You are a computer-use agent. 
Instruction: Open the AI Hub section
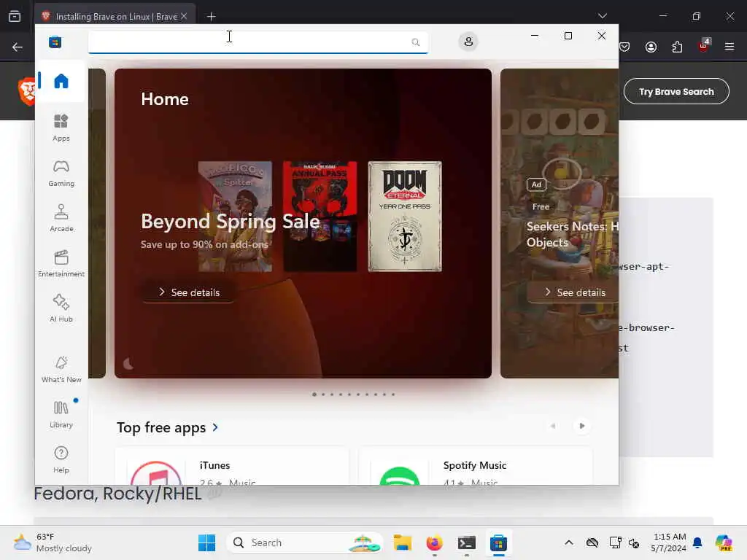(x=61, y=308)
